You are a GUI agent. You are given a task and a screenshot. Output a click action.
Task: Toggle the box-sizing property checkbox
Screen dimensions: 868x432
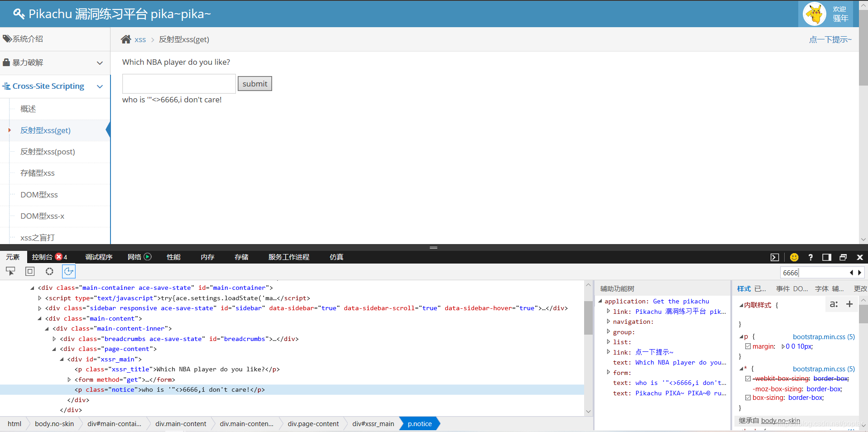pyautogui.click(x=748, y=398)
